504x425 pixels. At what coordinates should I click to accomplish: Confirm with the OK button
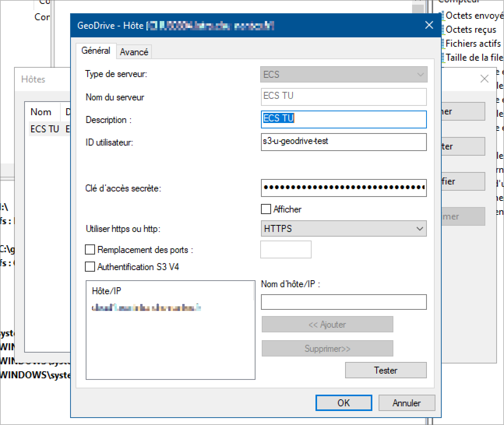coord(344,403)
